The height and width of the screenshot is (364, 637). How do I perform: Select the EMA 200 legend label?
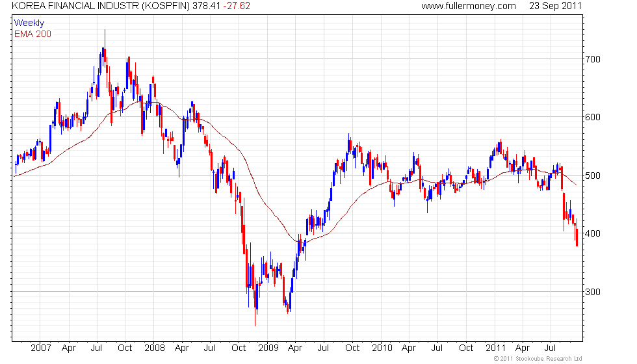(33, 34)
